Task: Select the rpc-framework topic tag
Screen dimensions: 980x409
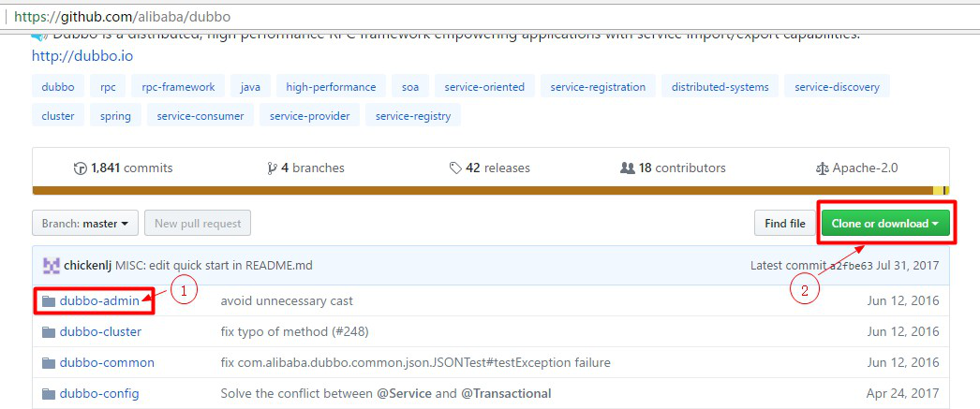Action: pyautogui.click(x=178, y=87)
